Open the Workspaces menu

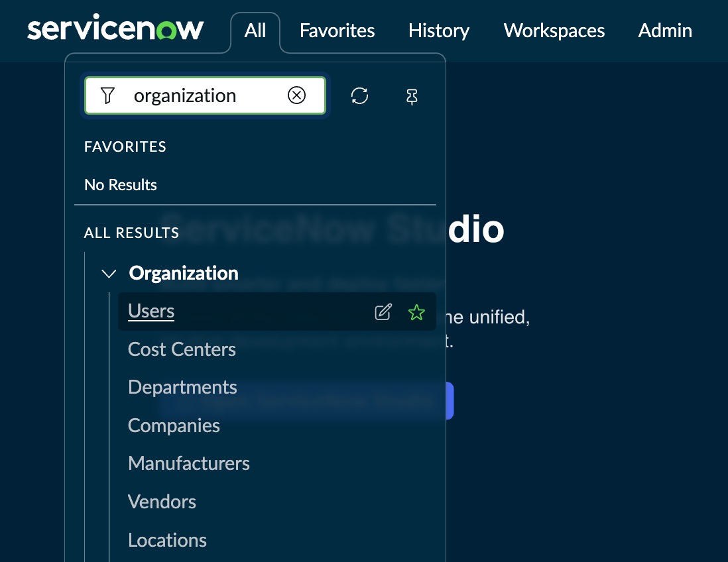tap(554, 30)
